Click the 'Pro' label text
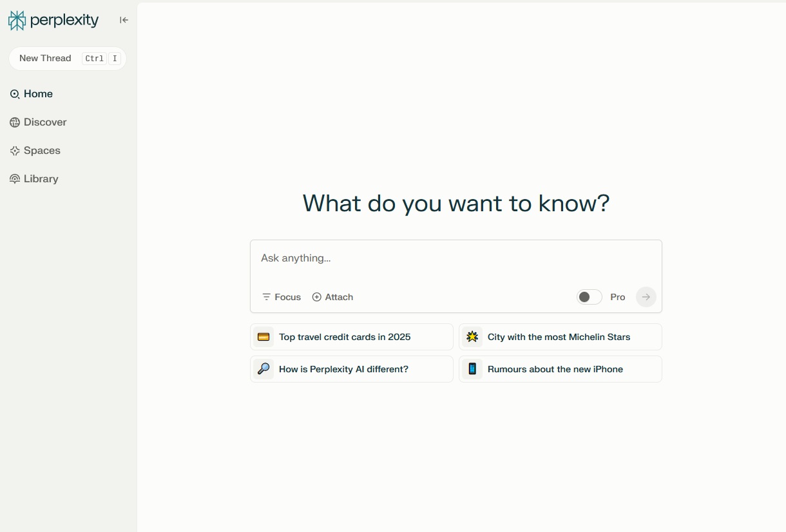Viewport: 786px width, 532px height. 618,297
